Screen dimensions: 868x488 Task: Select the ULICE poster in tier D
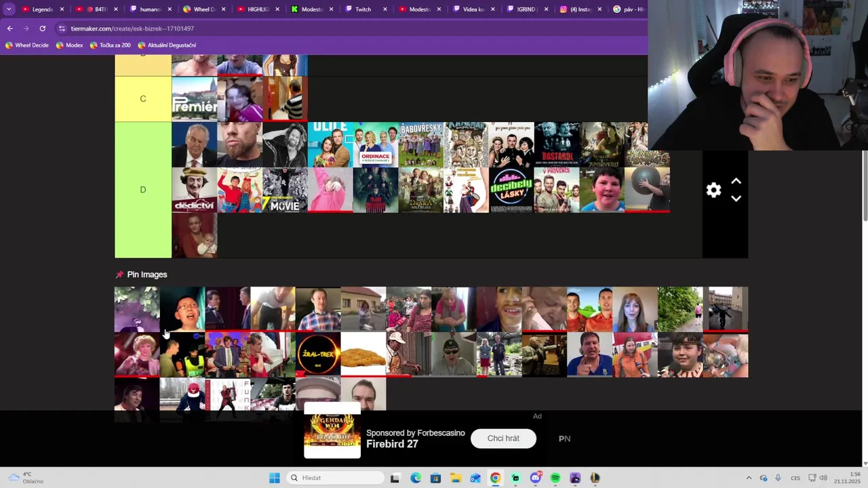pyautogui.click(x=330, y=144)
